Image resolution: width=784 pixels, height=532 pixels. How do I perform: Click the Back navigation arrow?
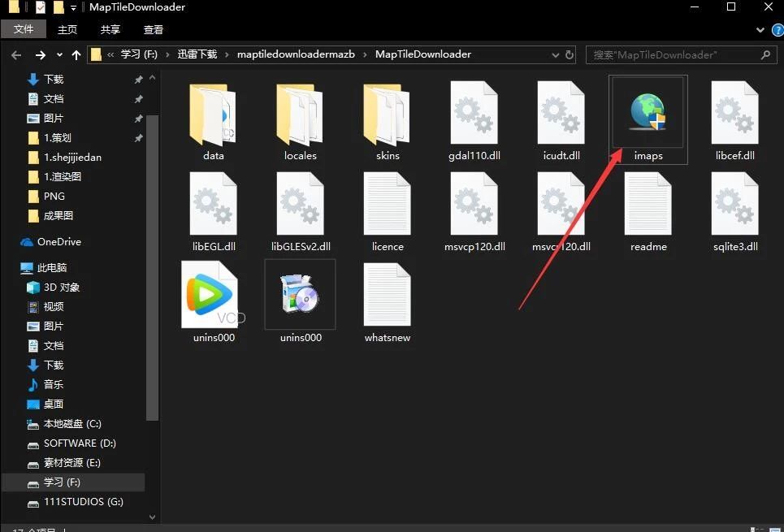click(16, 55)
